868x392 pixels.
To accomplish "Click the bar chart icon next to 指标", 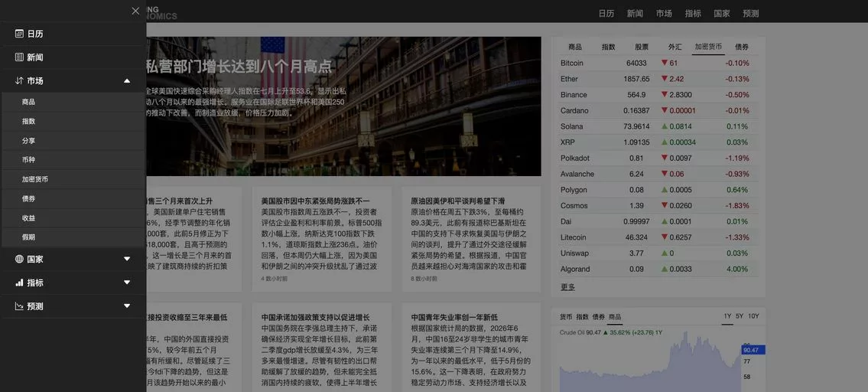I will point(19,283).
